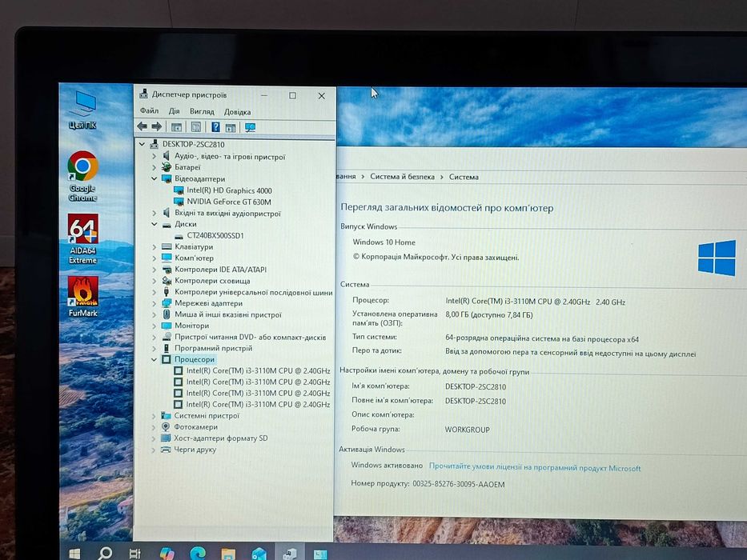Open the AIDA64 Extreme desktop shortcut
Screen dimensions: 747x560
point(83,239)
